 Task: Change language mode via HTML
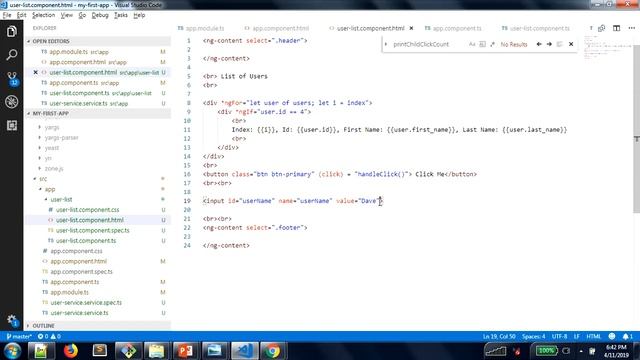point(593,336)
